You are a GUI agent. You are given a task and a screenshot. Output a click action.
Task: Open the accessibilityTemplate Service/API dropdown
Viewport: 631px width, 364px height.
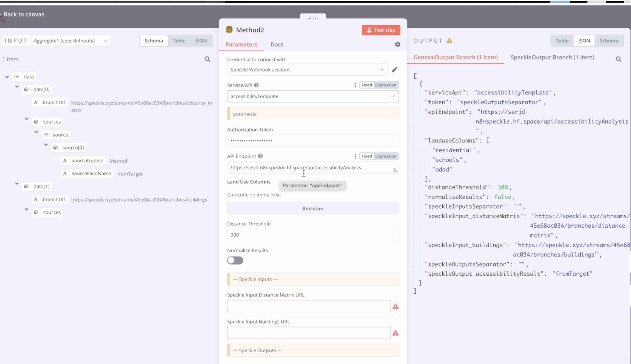pyautogui.click(x=313, y=96)
